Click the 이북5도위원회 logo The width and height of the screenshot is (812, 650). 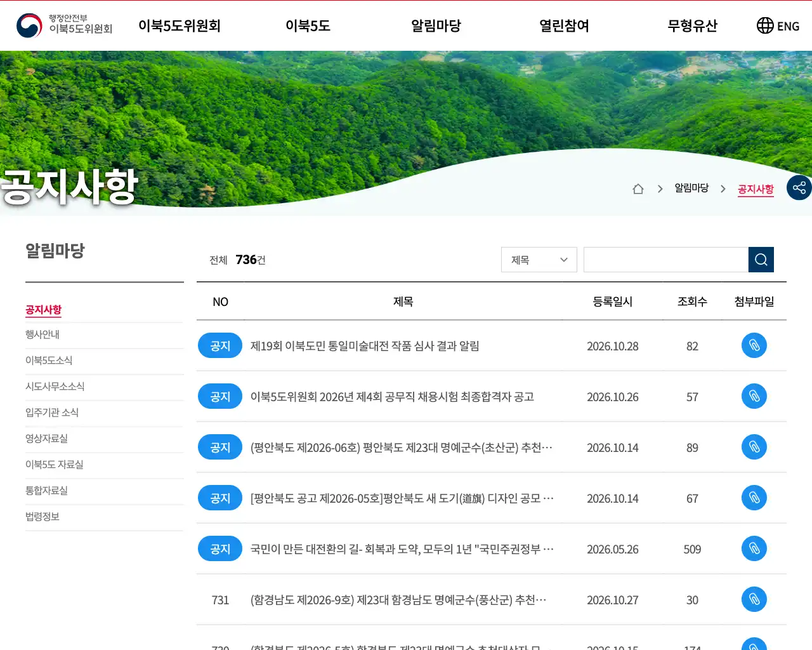click(64, 25)
